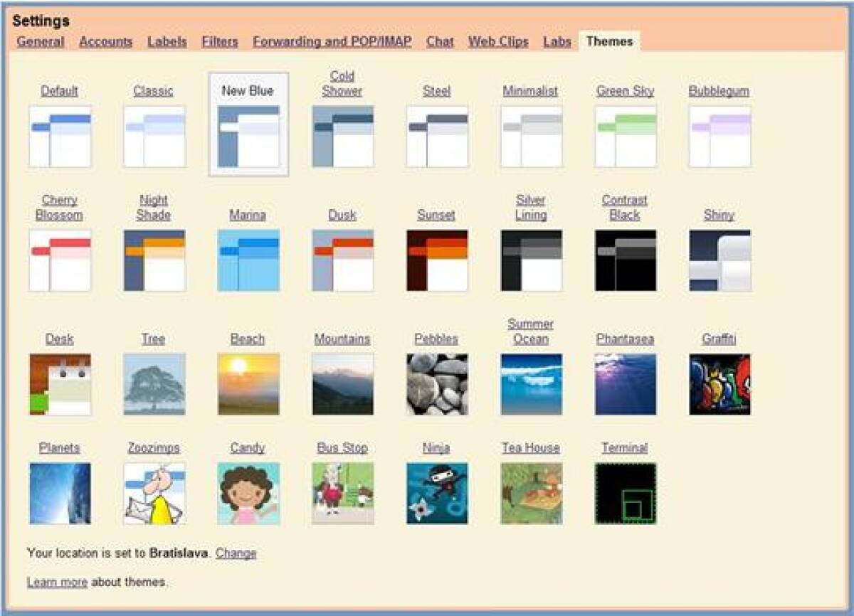Screen dimensions: 854x616
Task: Switch to the Chat tab
Action: (440, 41)
